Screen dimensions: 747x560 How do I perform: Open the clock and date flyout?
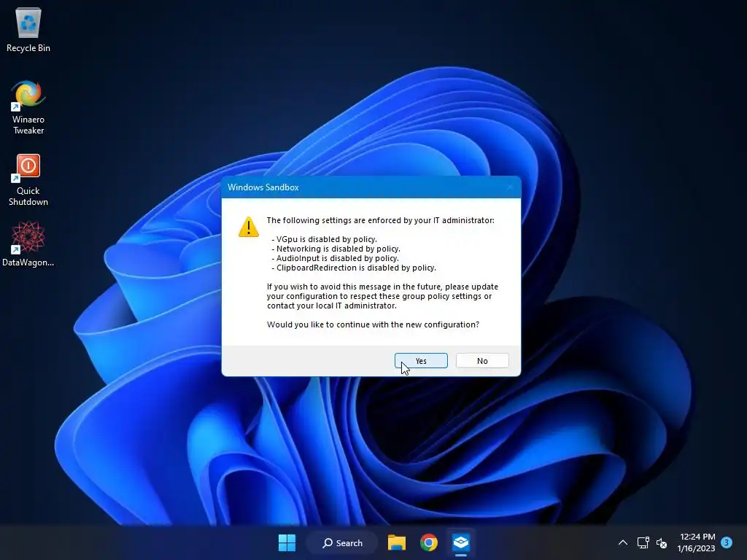[697, 542]
